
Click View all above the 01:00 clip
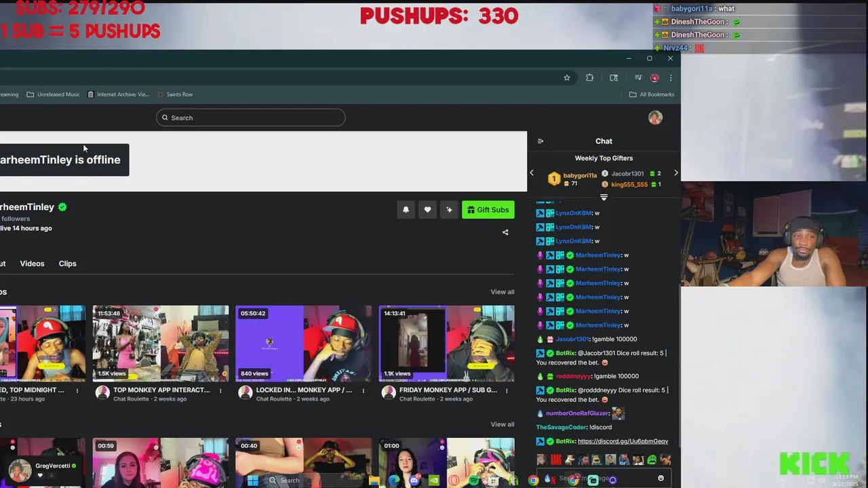[502, 424]
